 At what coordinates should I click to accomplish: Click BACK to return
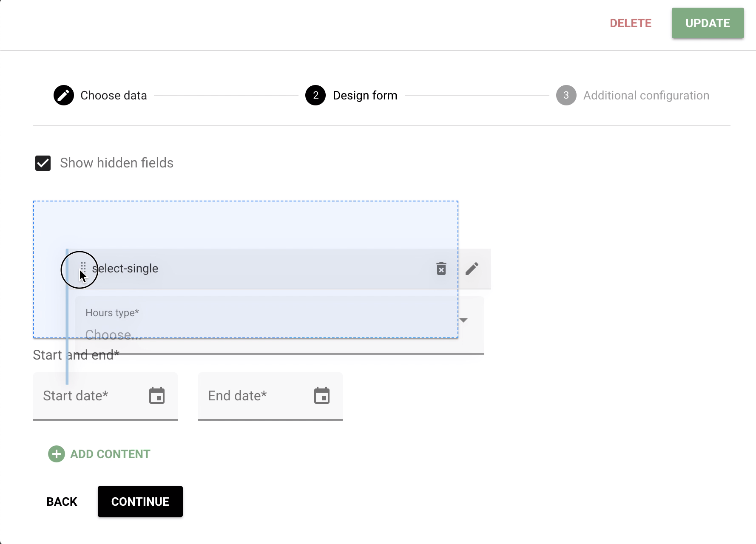61,501
